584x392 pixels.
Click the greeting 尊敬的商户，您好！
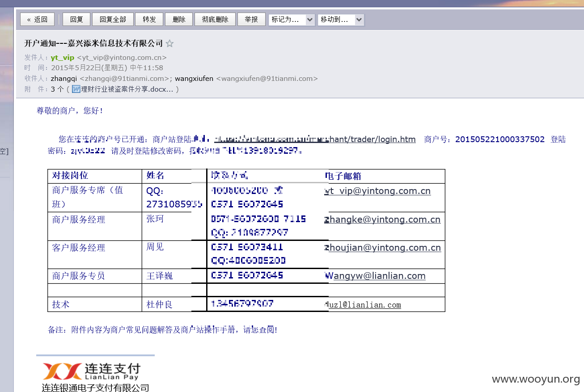coord(70,110)
